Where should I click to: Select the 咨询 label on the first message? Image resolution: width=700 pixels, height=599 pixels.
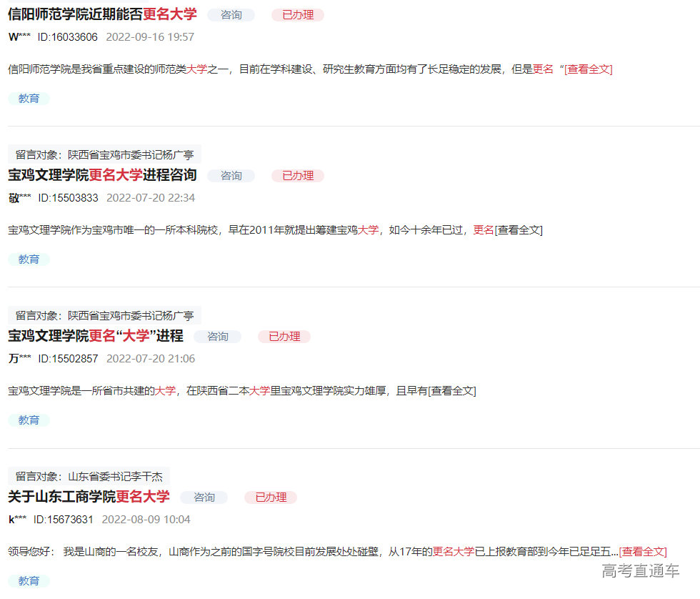pos(231,14)
